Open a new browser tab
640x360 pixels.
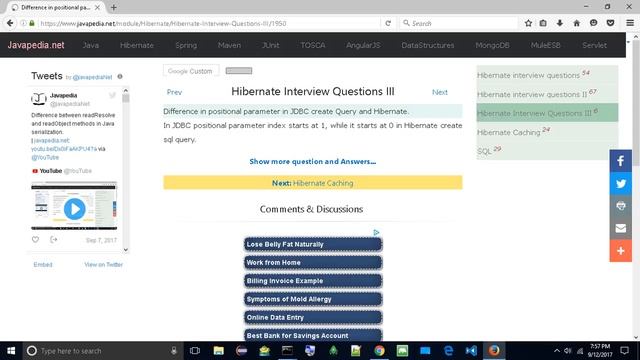pyautogui.click(x=113, y=7)
